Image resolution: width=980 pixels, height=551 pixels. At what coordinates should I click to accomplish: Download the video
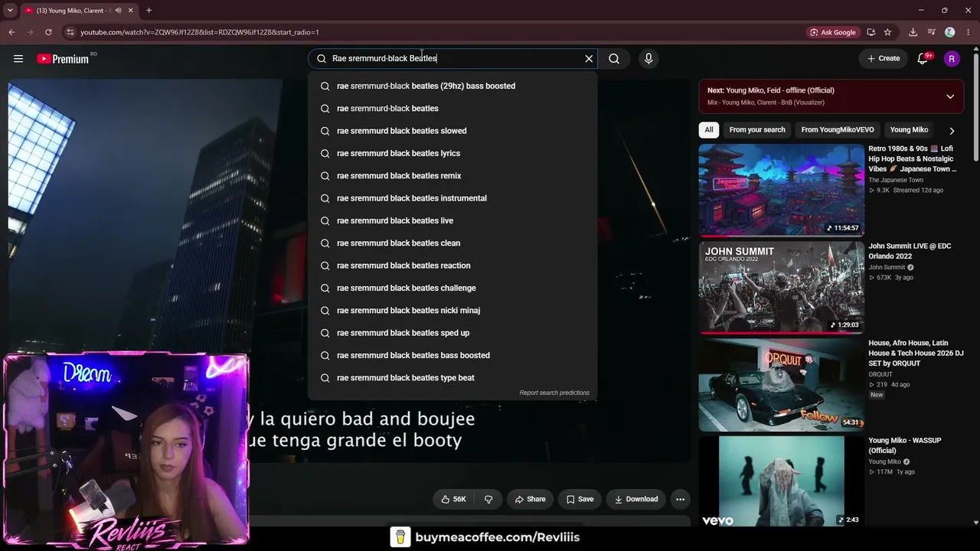[x=635, y=499]
